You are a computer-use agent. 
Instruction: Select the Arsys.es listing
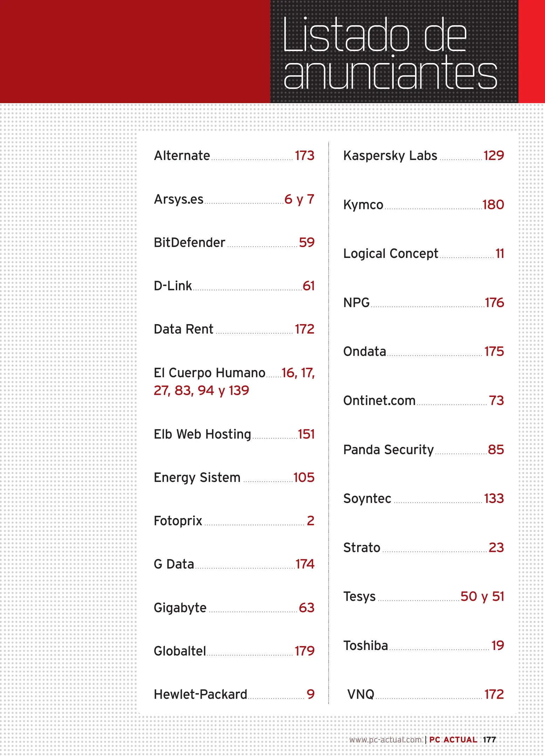tap(179, 199)
